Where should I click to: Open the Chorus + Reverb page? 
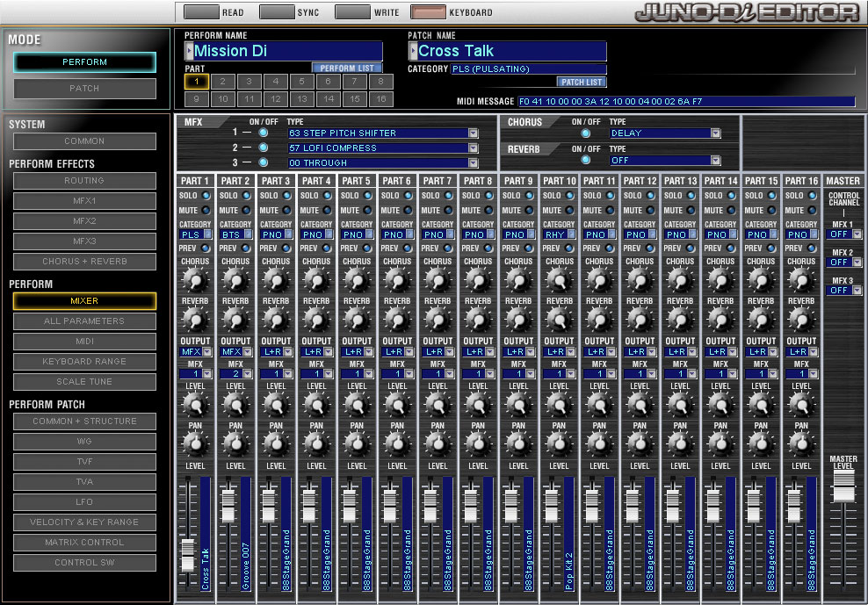84,262
